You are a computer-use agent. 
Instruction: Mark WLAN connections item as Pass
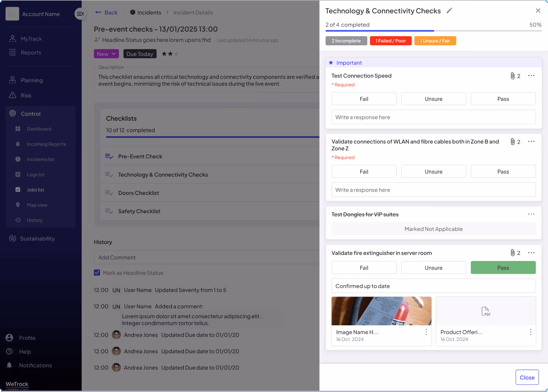[x=503, y=172]
